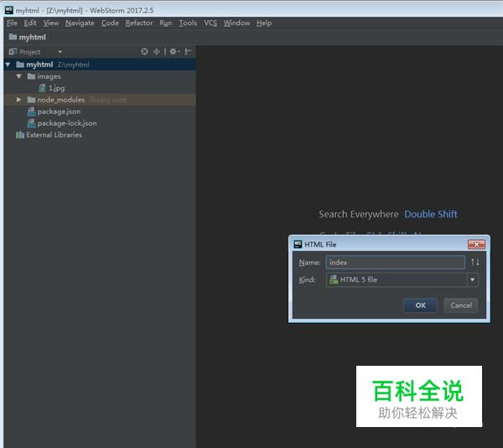Click the HTML File dialog title icon
This screenshot has height=448, width=503.
tap(298, 244)
